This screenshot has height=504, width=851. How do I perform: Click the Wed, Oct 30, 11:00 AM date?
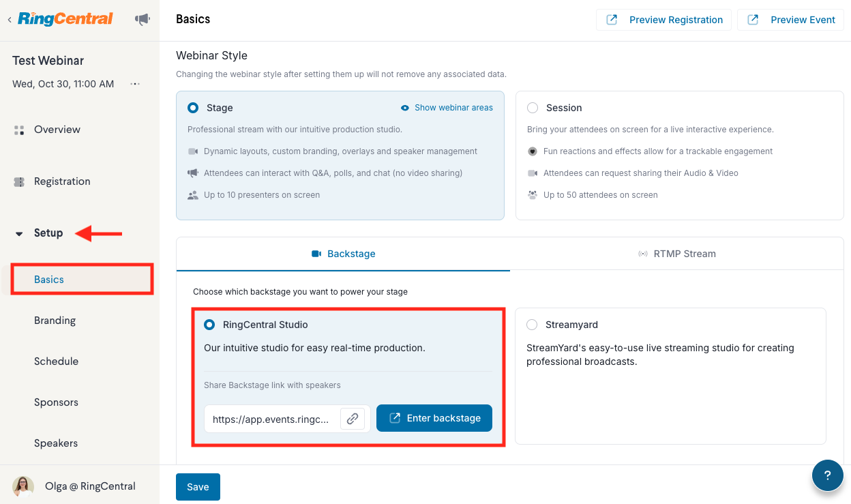click(63, 84)
